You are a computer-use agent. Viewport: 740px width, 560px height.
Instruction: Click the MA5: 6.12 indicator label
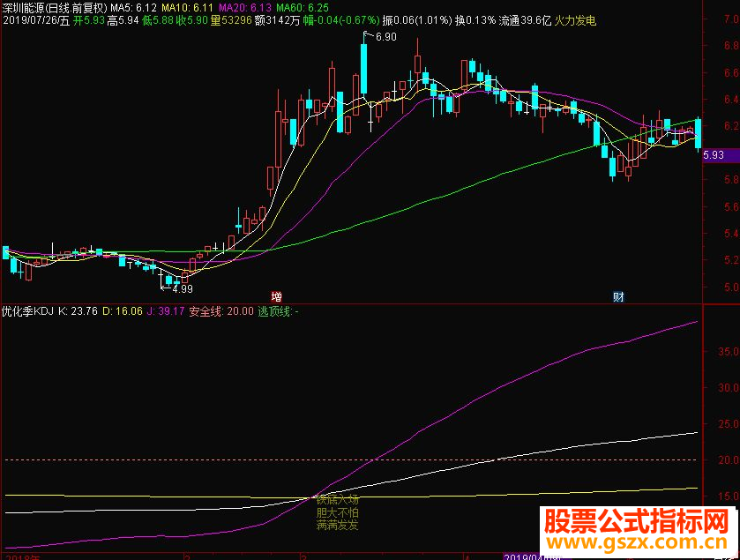pyautogui.click(x=133, y=8)
